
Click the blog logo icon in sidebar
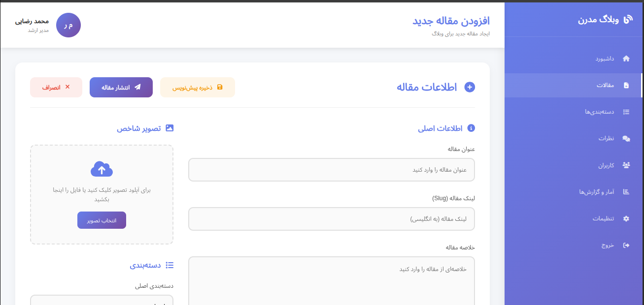pos(628,20)
